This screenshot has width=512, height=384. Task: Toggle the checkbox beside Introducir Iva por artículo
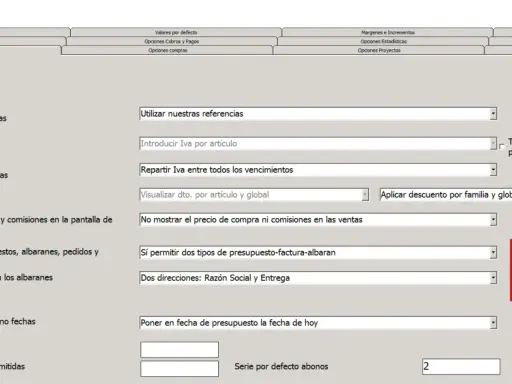tap(502, 146)
